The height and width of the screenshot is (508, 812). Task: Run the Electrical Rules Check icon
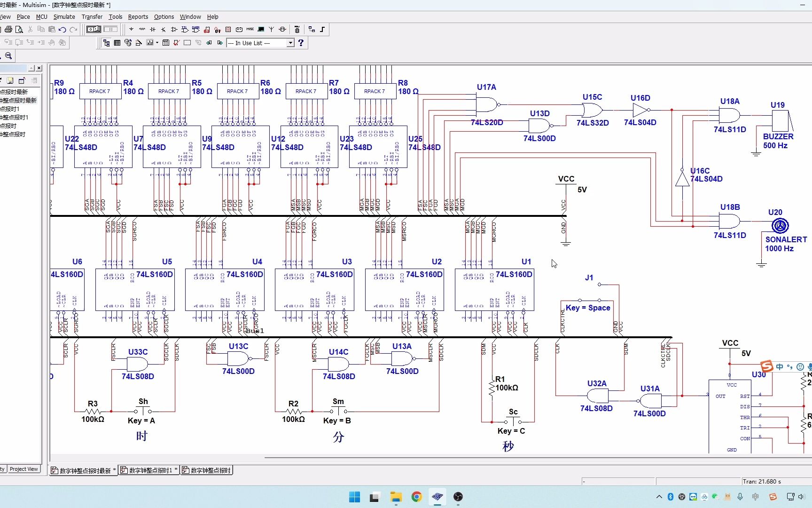[176, 43]
